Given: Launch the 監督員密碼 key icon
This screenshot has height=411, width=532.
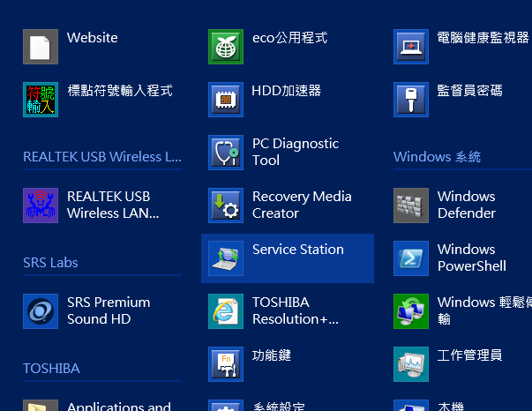Looking at the screenshot, I should [x=411, y=100].
